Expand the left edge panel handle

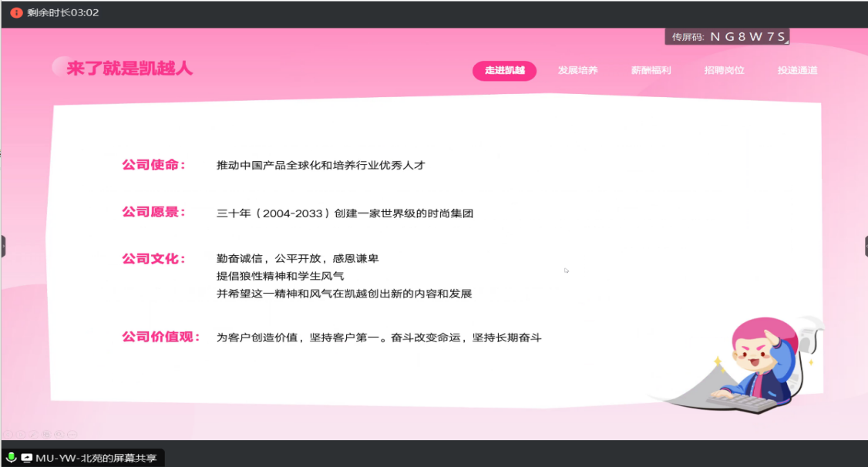pyautogui.click(x=2, y=246)
